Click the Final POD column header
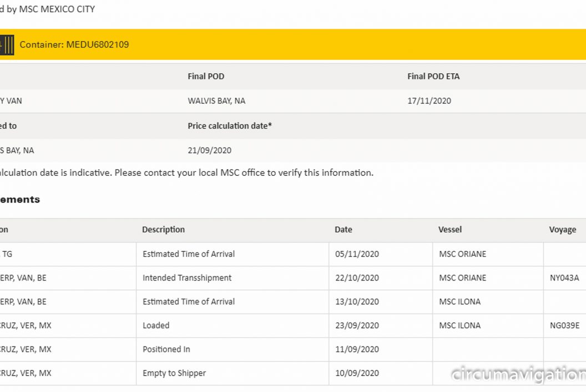 206,76
